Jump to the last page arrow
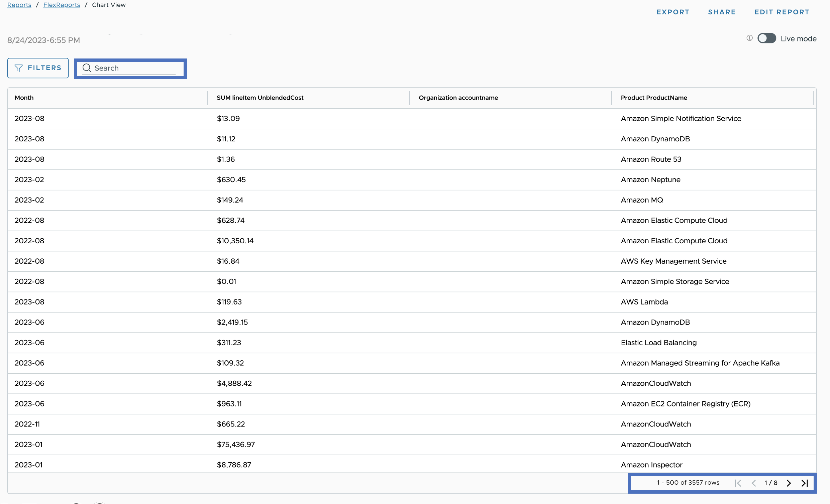Viewport: 830px width, 504px height. click(x=805, y=483)
